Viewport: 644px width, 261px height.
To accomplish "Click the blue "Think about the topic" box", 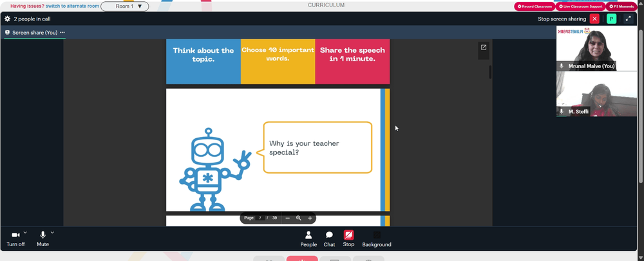I will pos(204,62).
